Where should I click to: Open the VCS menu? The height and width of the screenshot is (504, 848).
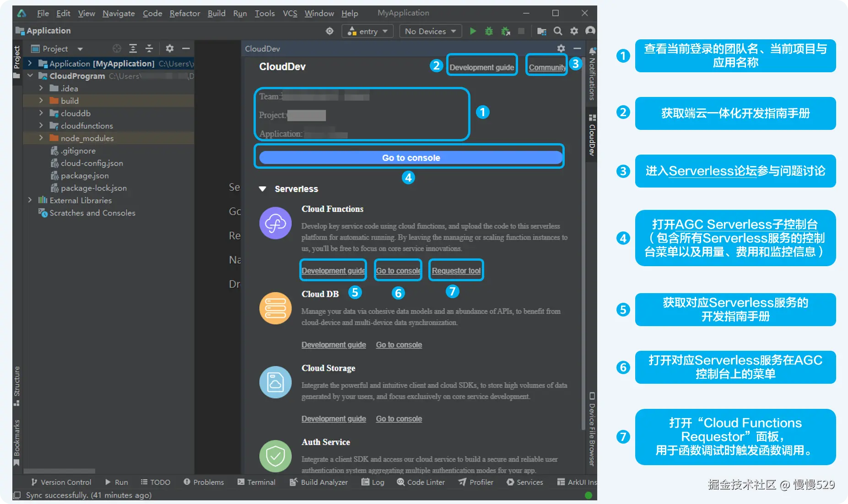click(290, 13)
